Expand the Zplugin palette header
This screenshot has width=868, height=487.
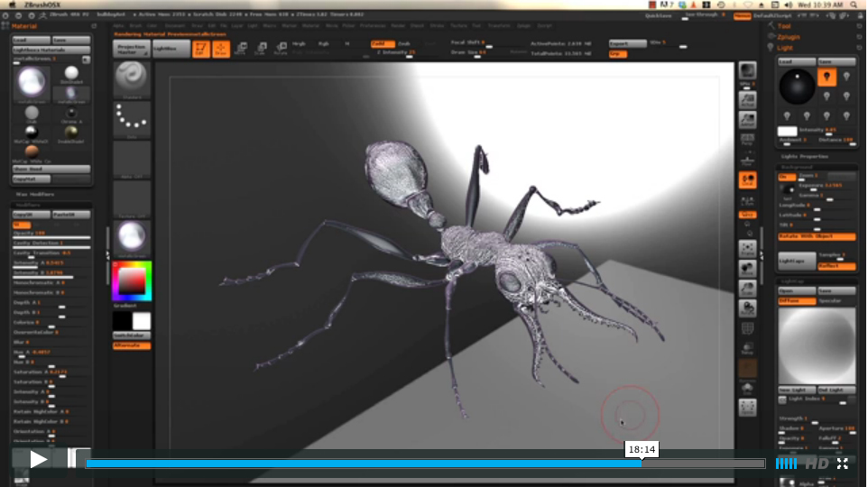[x=789, y=37]
